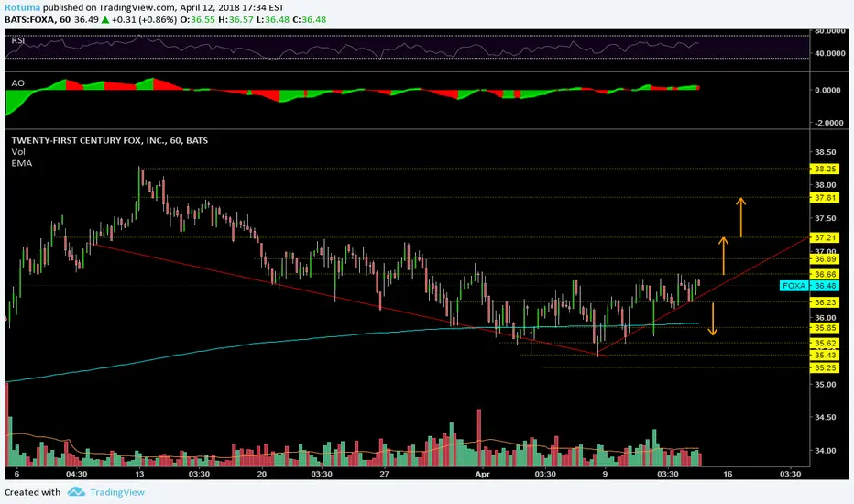Click the EMA indicator label
This screenshot has width=854, height=504.
click(x=22, y=163)
